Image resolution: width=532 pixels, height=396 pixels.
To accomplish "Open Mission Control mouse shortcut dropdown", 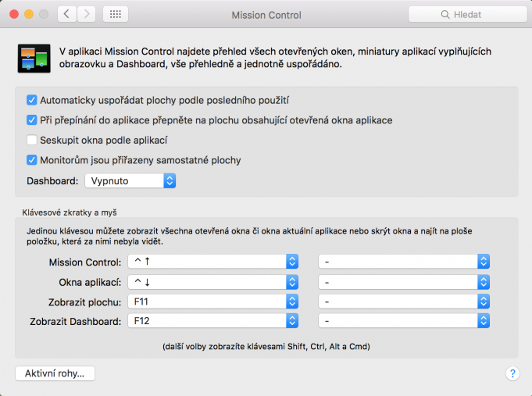I will (404, 262).
